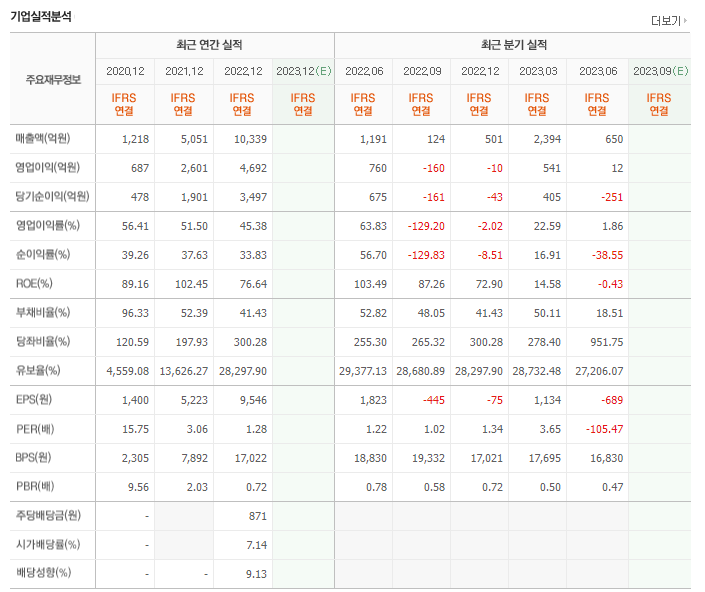This screenshot has width=705, height=592.
Task: Select the reserve ratio value 13,626.27
Action: (x=184, y=371)
